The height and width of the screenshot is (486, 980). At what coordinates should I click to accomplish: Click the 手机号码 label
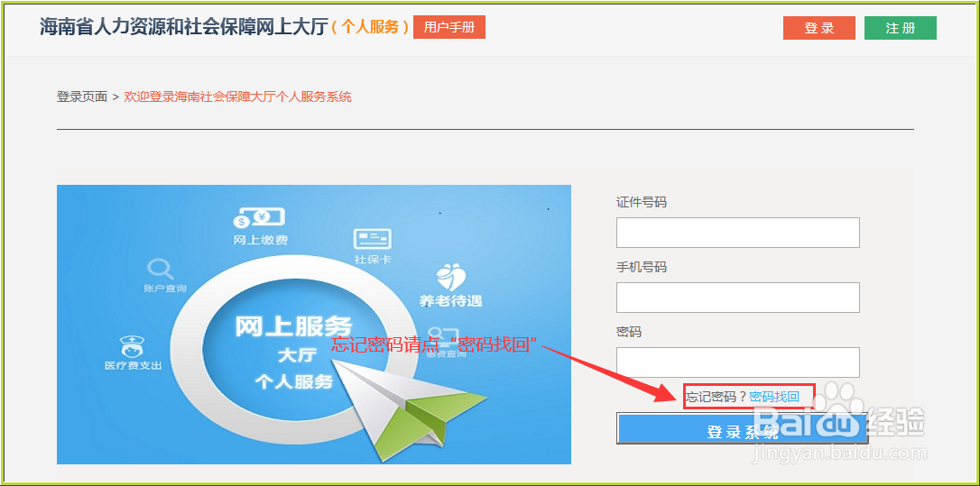(x=642, y=268)
